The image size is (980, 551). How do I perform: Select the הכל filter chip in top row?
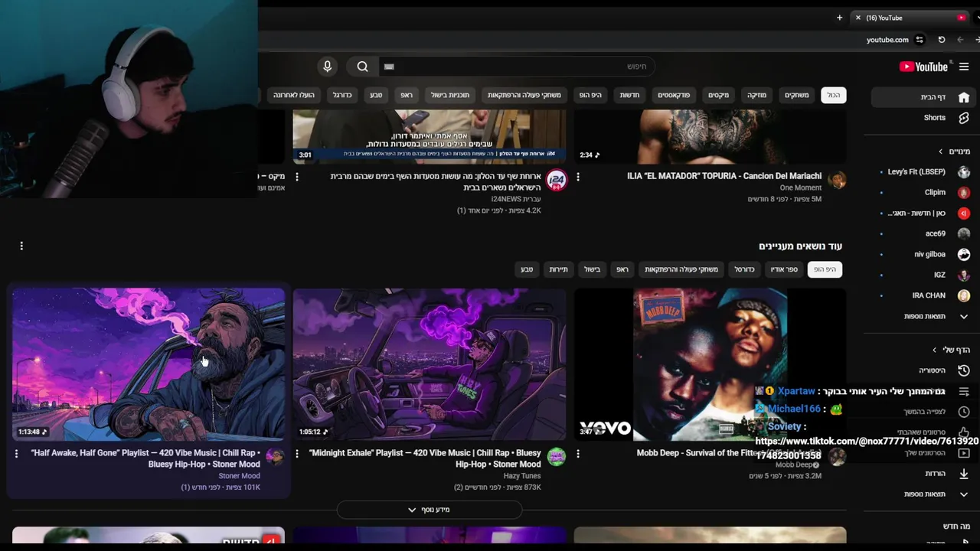(833, 95)
